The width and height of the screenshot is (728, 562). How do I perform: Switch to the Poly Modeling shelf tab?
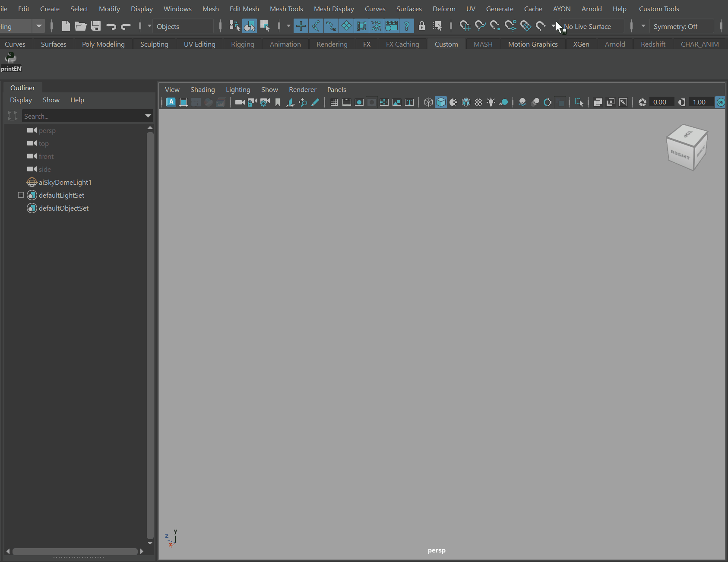103,44
